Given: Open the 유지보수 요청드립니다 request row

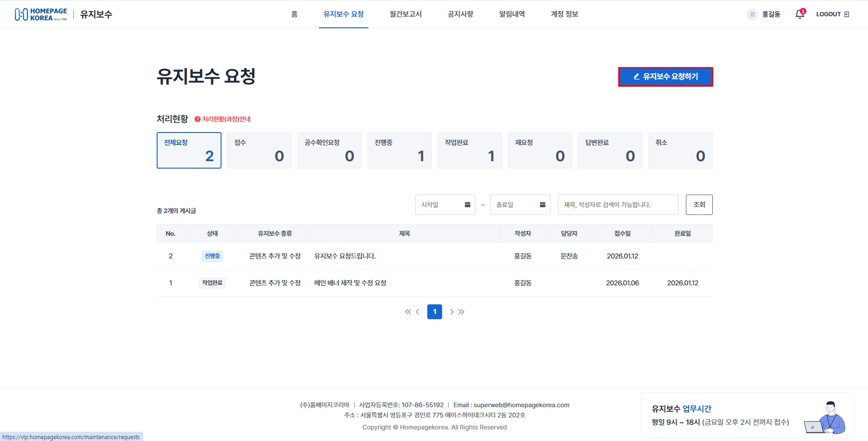Looking at the screenshot, I should 345,256.
